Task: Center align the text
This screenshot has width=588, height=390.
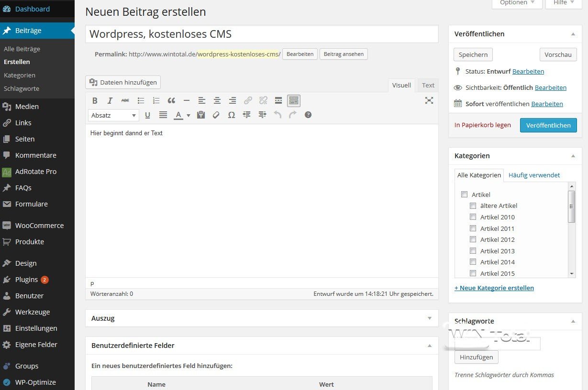Action: click(217, 100)
